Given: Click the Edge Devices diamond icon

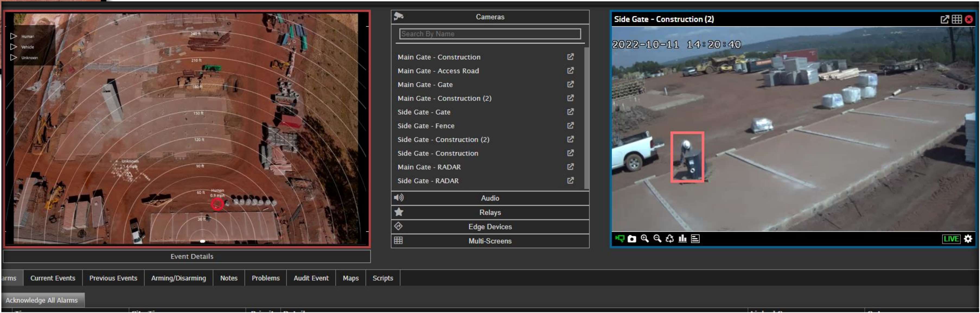Looking at the screenshot, I should tap(399, 227).
